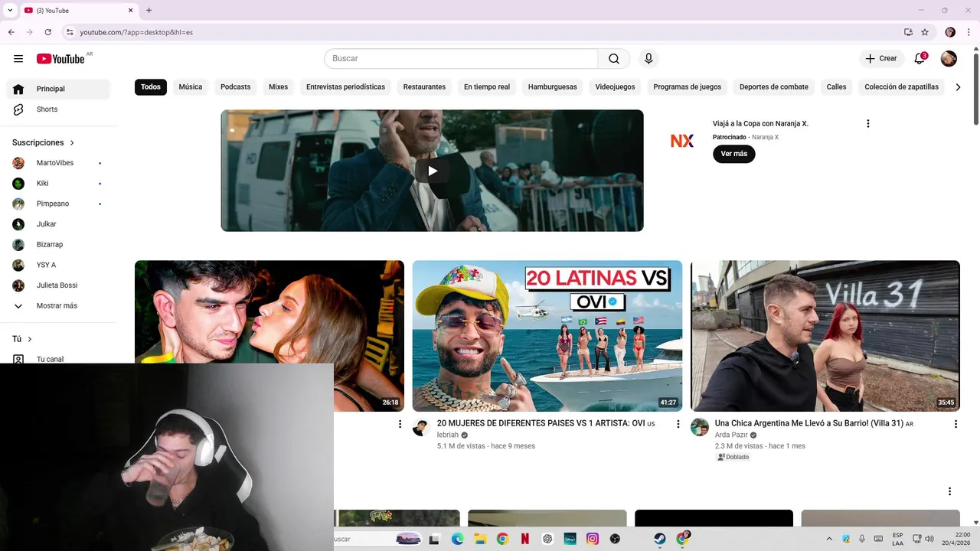The width and height of the screenshot is (980, 551).
Task: Open volume control in system tray
Action: click(929, 539)
